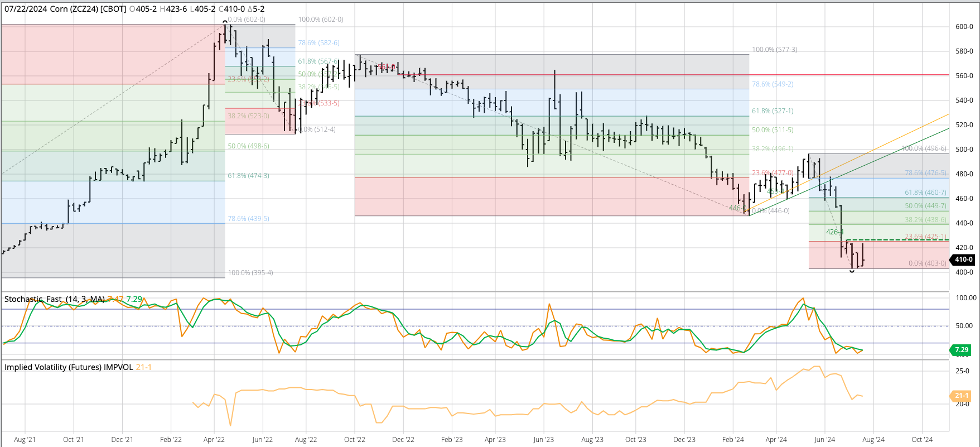Select the 100.0% (395-4) Fibonacci label
The image size is (980, 447).
click(x=250, y=273)
